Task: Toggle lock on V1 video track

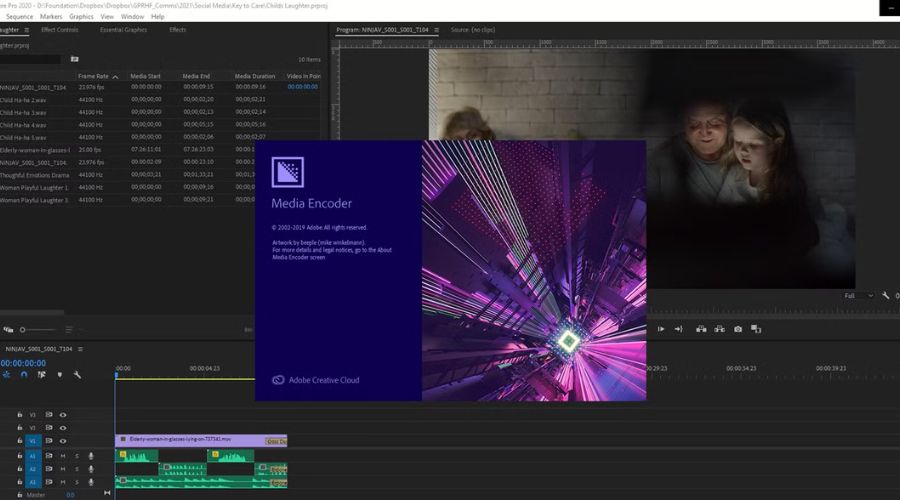Action: point(20,441)
